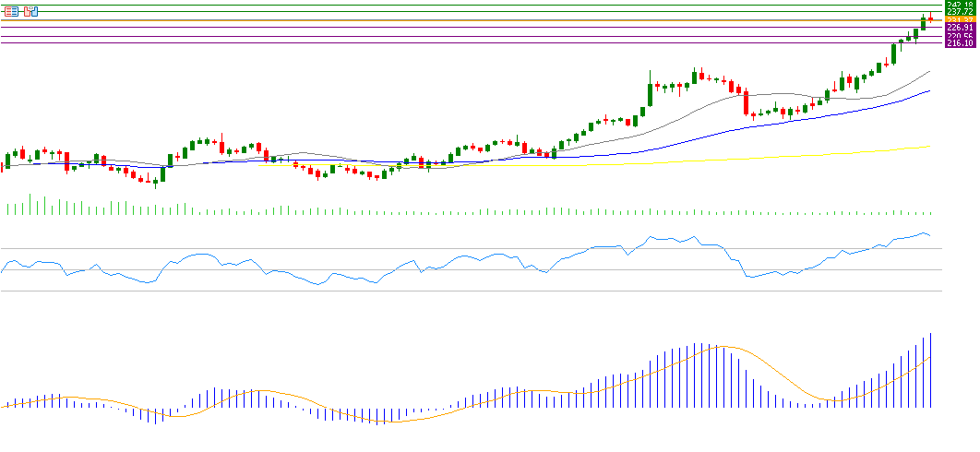
Task: Click the red and blue trade icon
Action: [30, 11]
